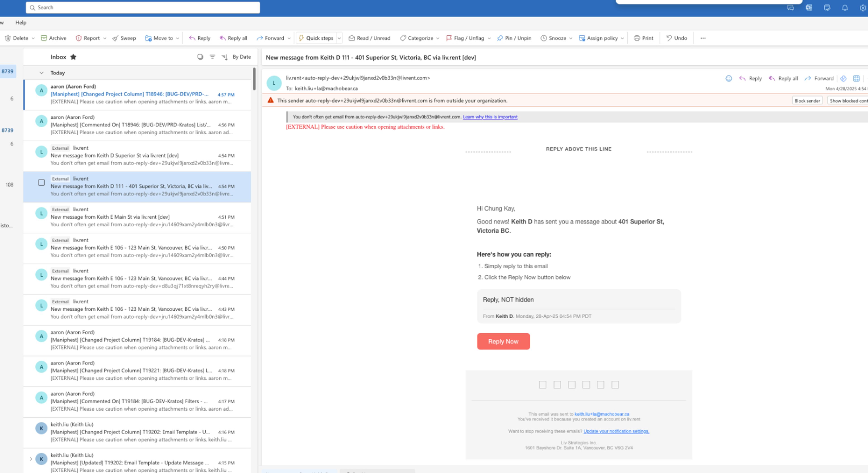Open the emoji reaction smiley icon
The height and width of the screenshot is (473, 868).
click(x=729, y=78)
